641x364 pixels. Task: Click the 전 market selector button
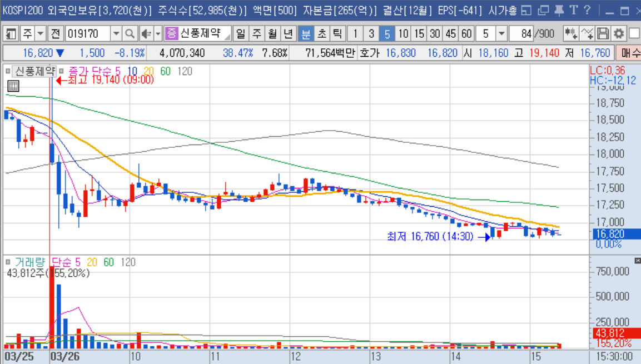pyautogui.click(x=56, y=33)
